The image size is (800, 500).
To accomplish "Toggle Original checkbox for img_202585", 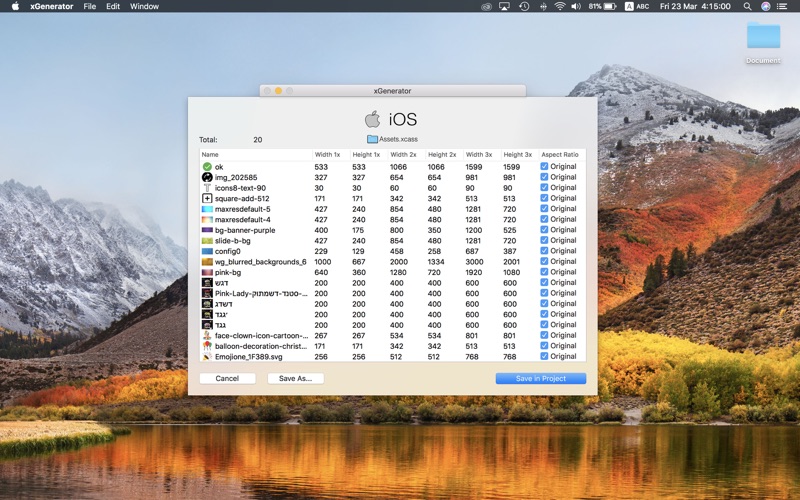I will 544,177.
